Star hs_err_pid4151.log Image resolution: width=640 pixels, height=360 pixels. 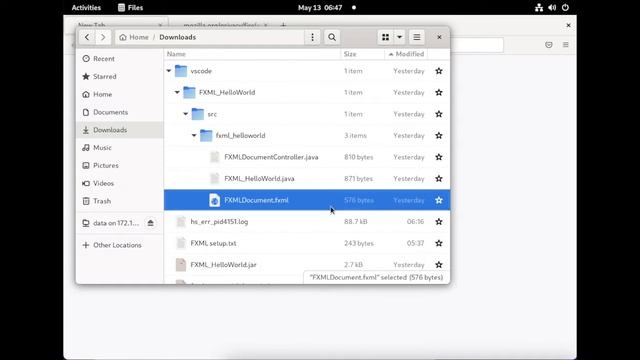click(439, 222)
